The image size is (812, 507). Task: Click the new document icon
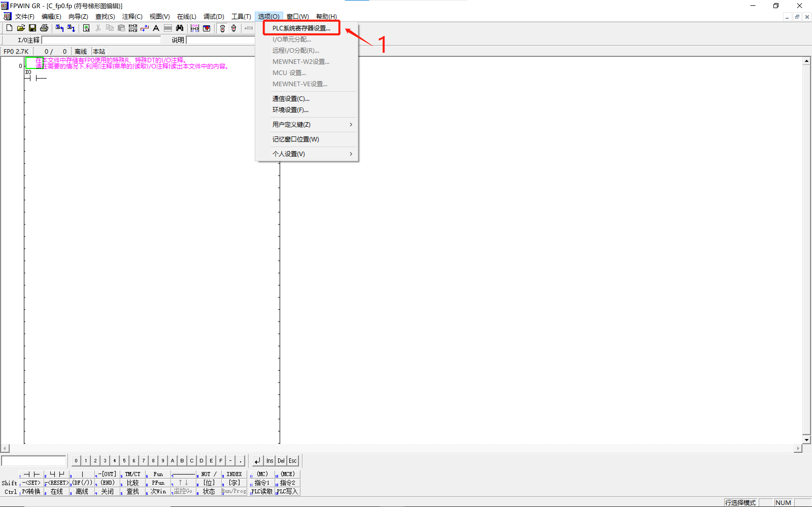9,28
